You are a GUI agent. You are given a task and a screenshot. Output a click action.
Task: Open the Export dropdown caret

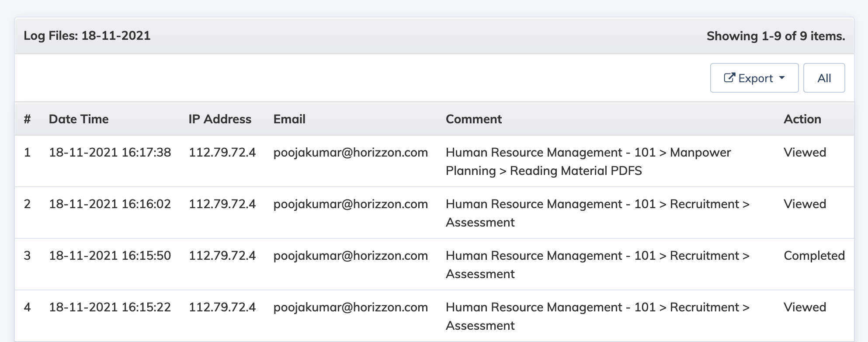click(x=782, y=78)
